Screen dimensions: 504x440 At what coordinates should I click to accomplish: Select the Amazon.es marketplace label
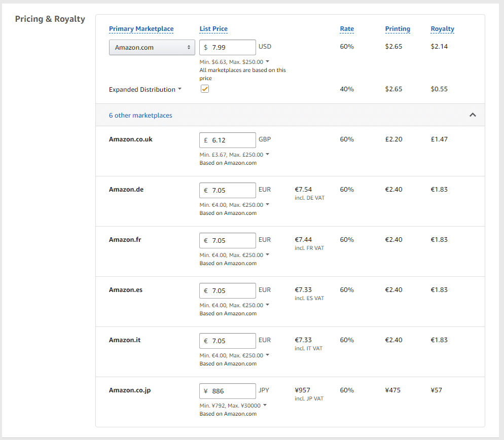pos(126,289)
